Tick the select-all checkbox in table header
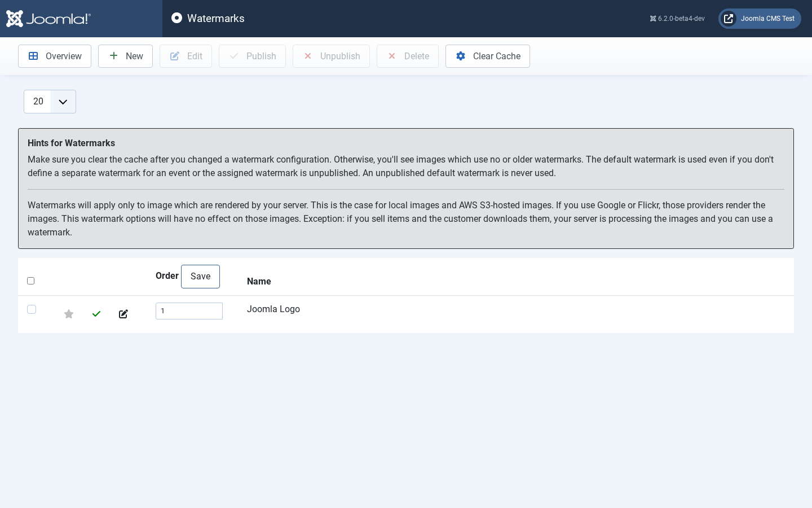Screen dimensions: 812x508 point(31,281)
